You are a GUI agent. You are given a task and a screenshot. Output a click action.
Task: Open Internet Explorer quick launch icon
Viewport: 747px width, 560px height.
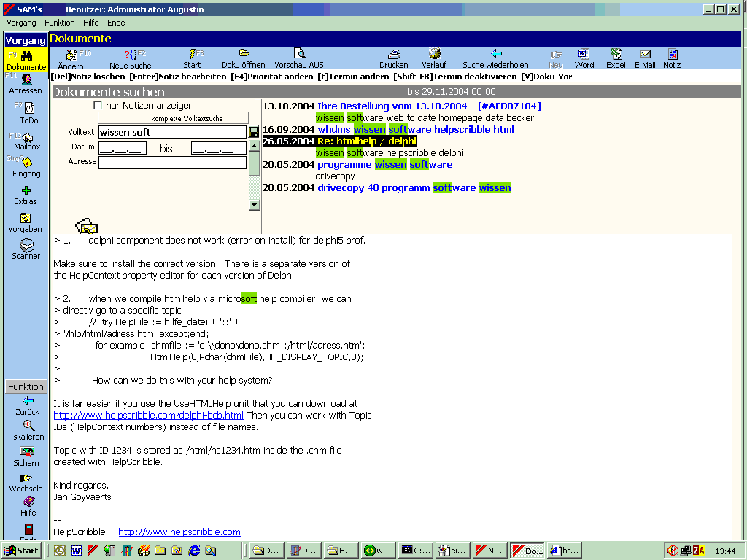click(x=194, y=551)
